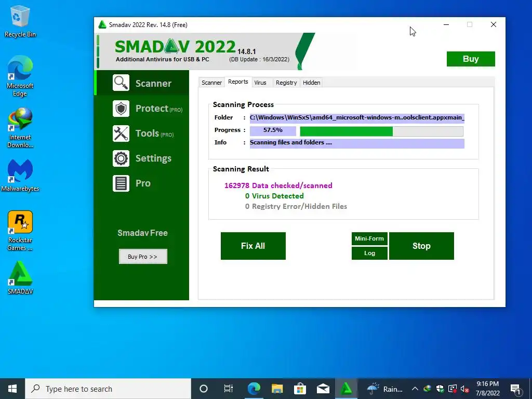Select the Pro label in sidebar
The image size is (532, 399).
pos(143,183)
